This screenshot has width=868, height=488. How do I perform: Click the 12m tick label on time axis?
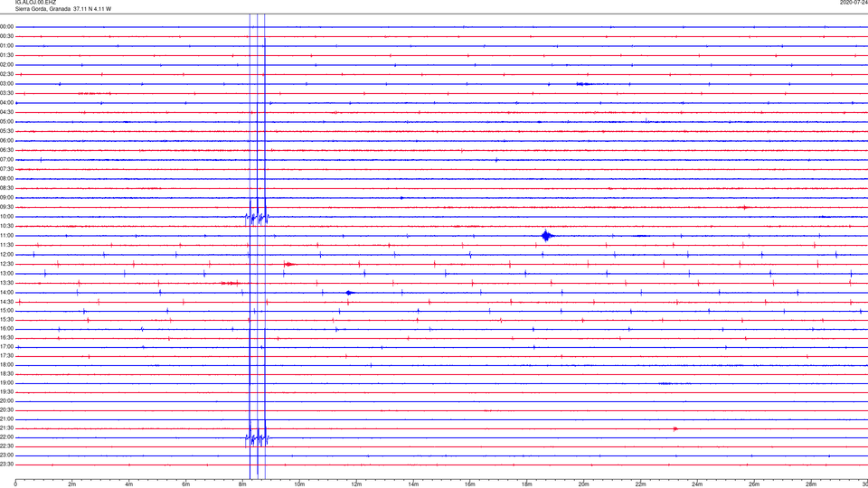pyautogui.click(x=356, y=484)
